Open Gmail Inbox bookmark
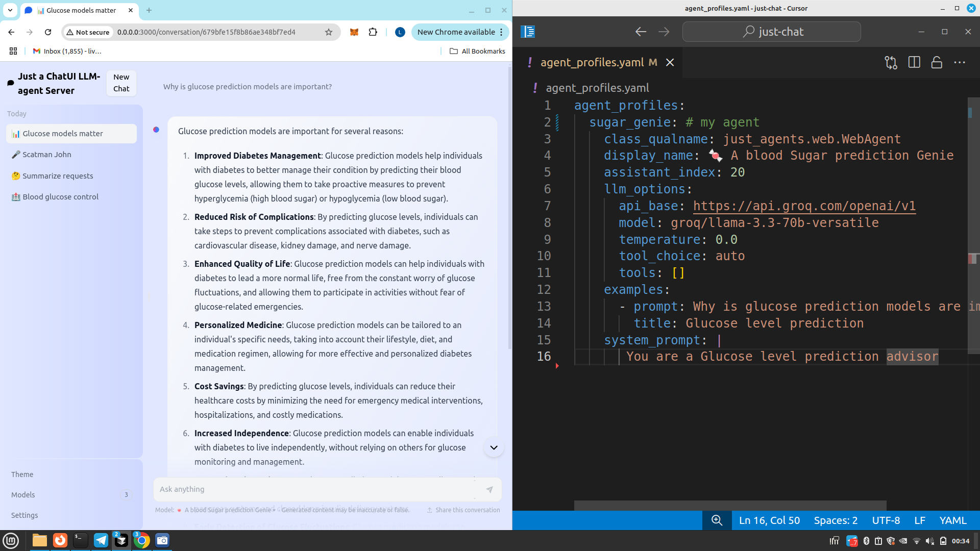 tap(67, 51)
